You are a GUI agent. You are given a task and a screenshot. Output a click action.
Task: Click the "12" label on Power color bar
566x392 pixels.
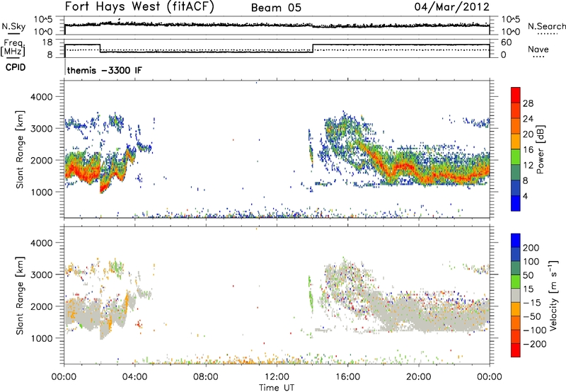(528, 166)
